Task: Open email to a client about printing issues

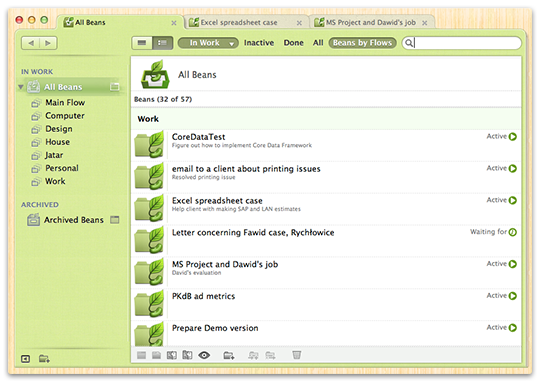Action: pos(246,169)
